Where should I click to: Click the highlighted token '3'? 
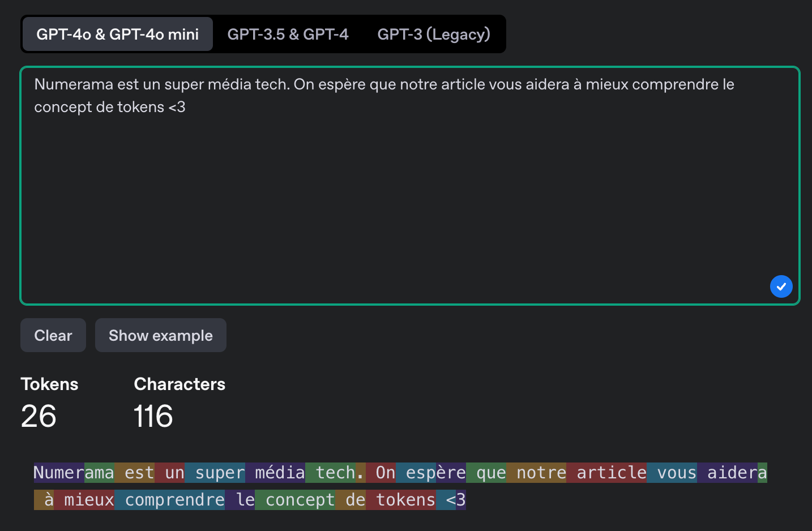[461, 500]
